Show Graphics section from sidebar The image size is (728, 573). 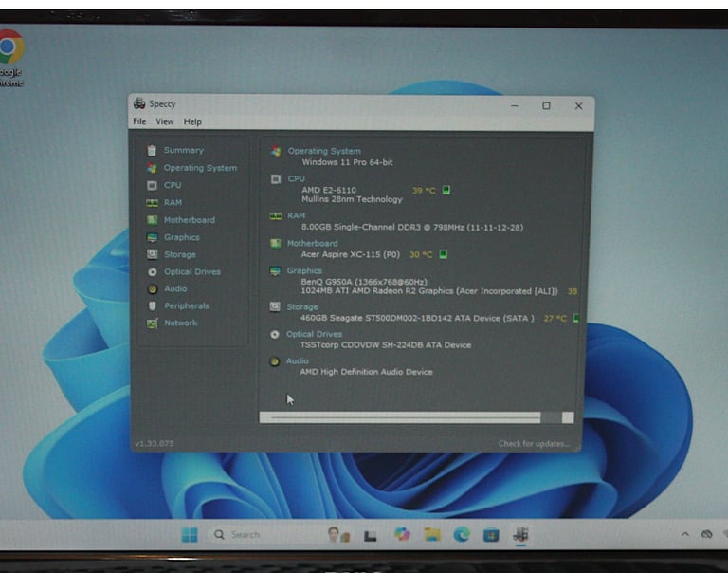click(x=182, y=237)
